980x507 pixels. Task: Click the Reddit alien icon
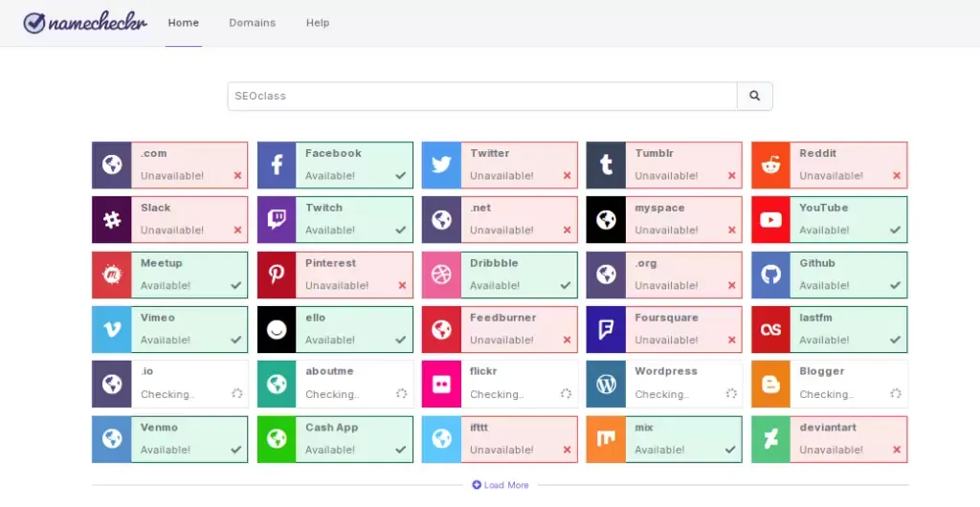point(770,165)
